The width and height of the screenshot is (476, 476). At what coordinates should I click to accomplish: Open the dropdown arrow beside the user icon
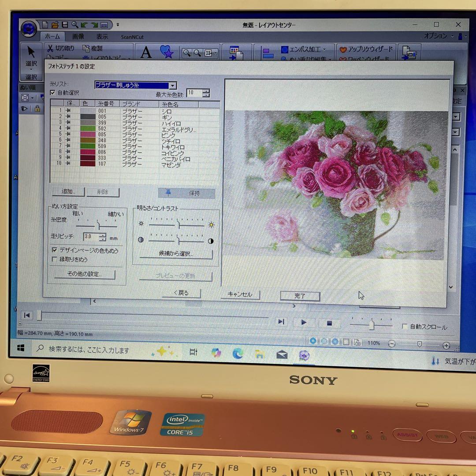[466, 37]
